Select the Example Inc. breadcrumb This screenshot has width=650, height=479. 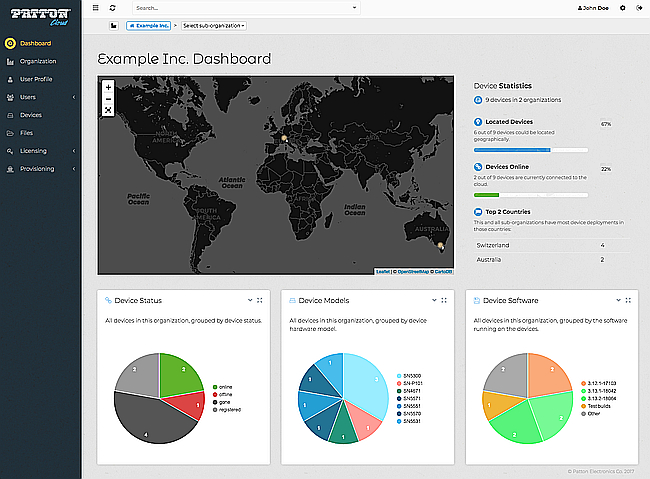coord(148,26)
